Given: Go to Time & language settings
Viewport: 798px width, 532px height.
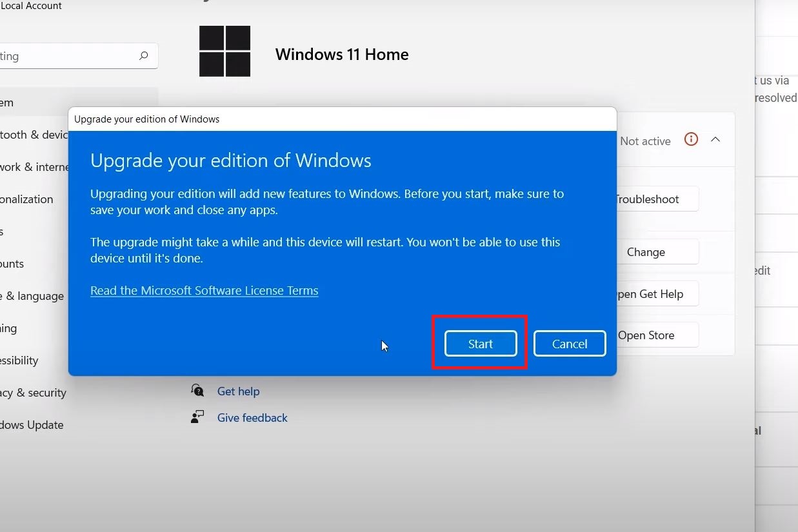Looking at the screenshot, I should [x=32, y=296].
